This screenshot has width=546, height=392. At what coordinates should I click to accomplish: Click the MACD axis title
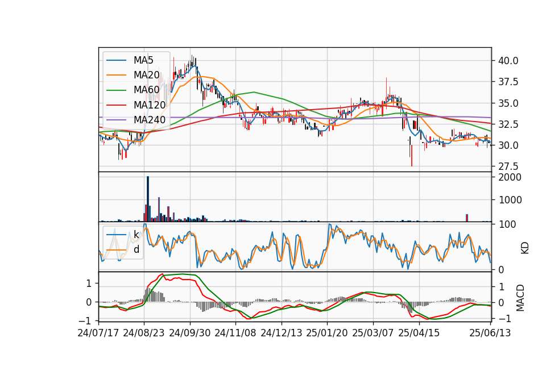click(x=520, y=298)
